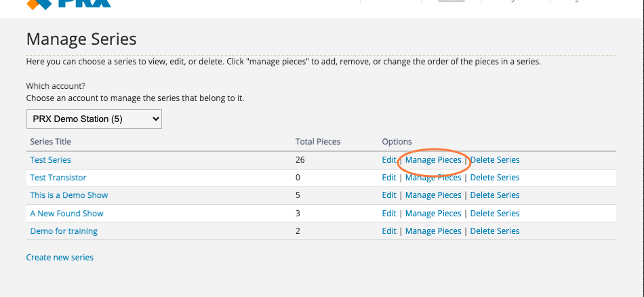Delete the Test Transistor series
The width and height of the screenshot is (644, 297).
pos(495,178)
